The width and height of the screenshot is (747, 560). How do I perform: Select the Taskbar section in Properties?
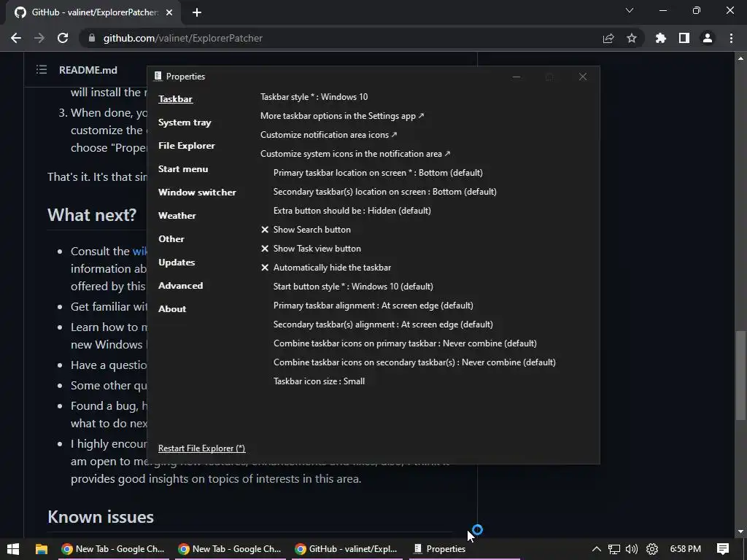175,99
